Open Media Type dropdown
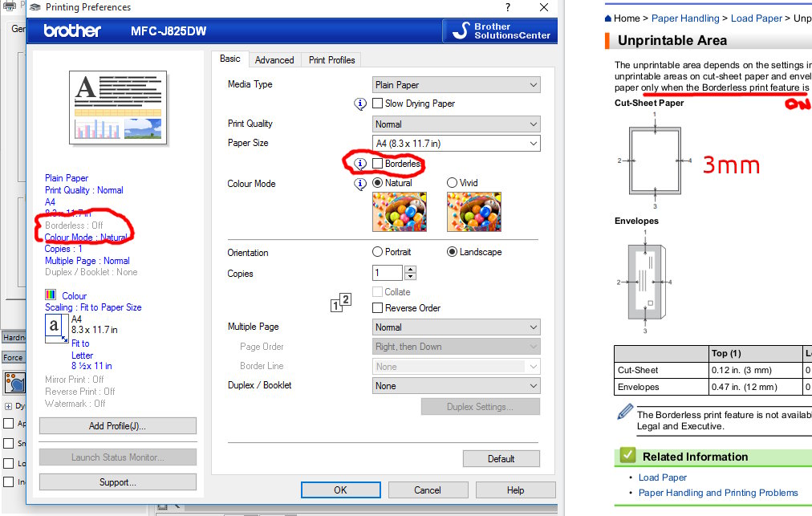The image size is (812, 516). [457, 85]
